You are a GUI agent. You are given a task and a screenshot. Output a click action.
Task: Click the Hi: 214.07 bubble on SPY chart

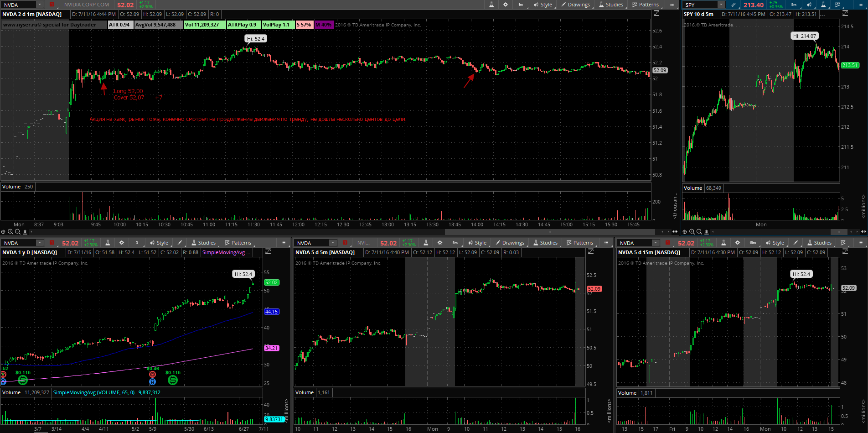805,36
